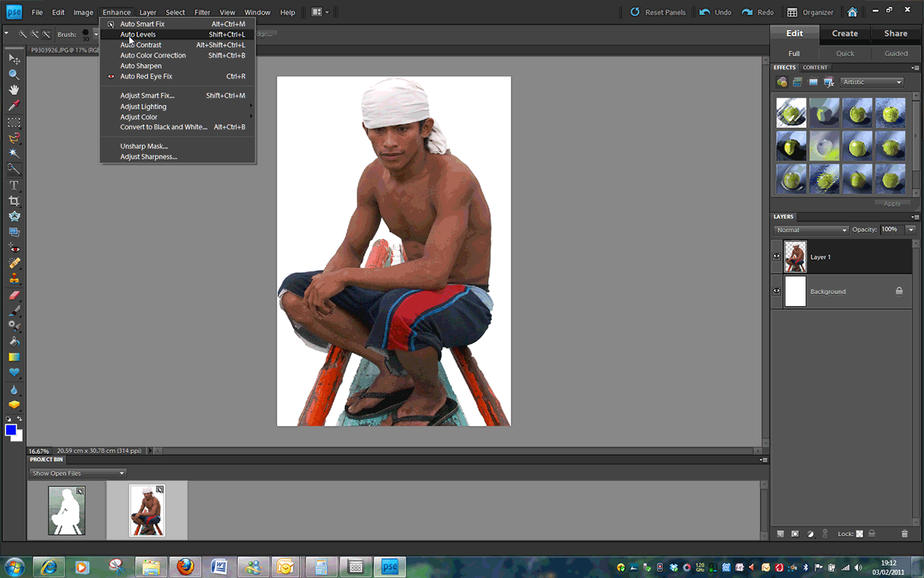Image resolution: width=924 pixels, height=578 pixels.
Task: Select the Red Eye Removal tool
Action: pyautogui.click(x=14, y=249)
